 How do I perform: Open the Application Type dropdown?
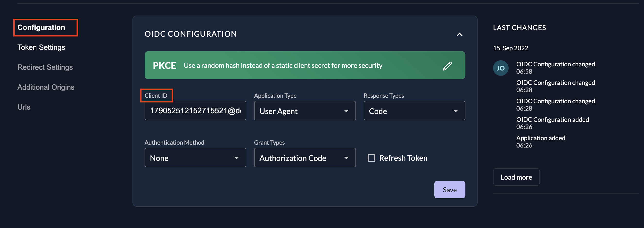(305, 111)
